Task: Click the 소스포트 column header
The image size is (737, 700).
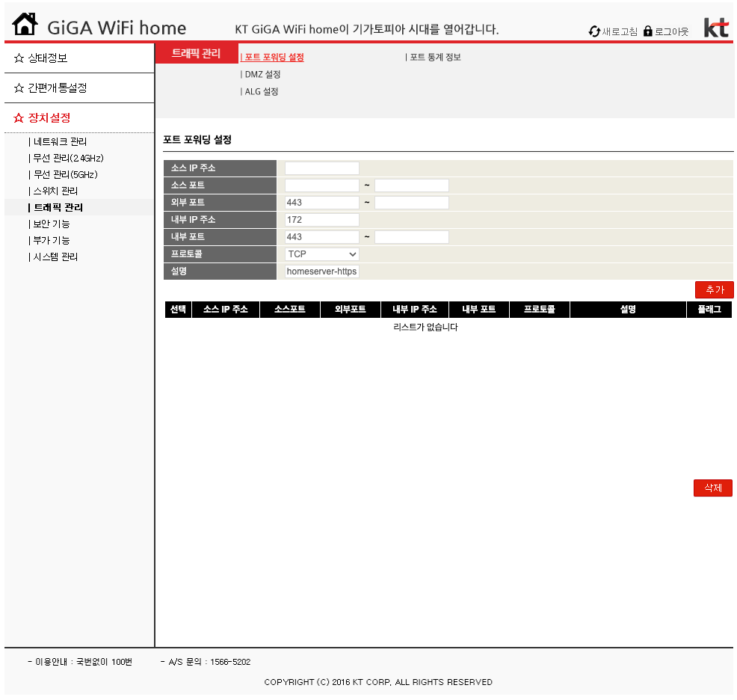Action: pos(290,310)
